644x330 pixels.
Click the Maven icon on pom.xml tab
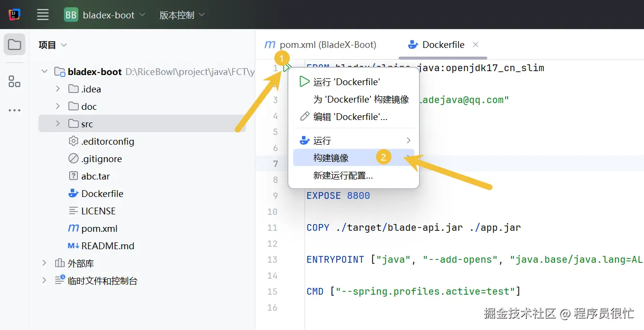click(x=270, y=45)
